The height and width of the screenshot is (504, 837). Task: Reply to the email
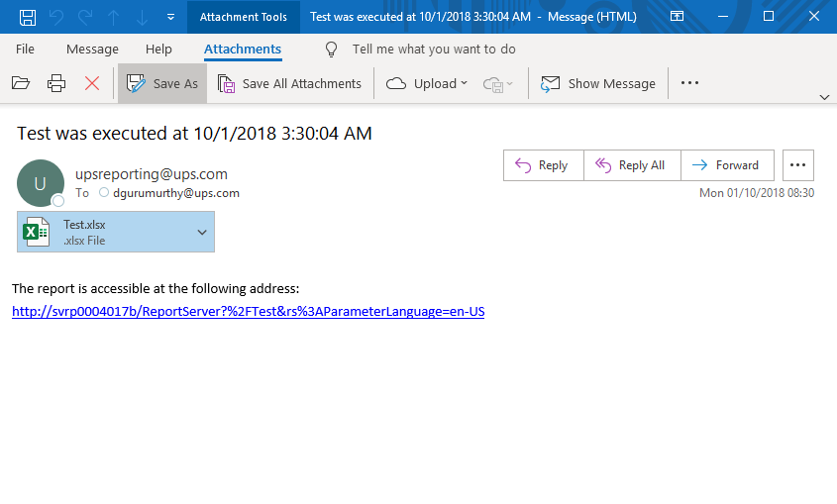click(x=543, y=165)
